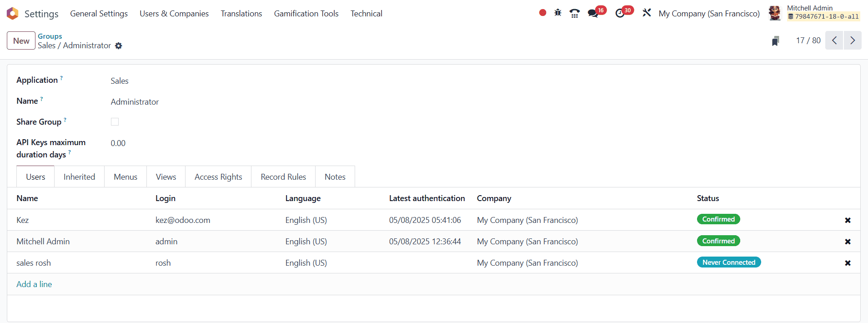The image size is (868, 323).
Task: Sort by the Company column header
Action: 494,198
